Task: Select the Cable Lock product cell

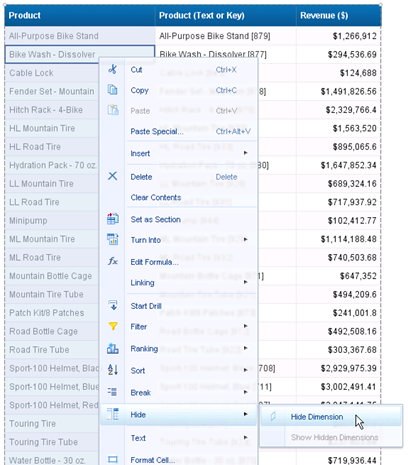Action: [x=52, y=73]
